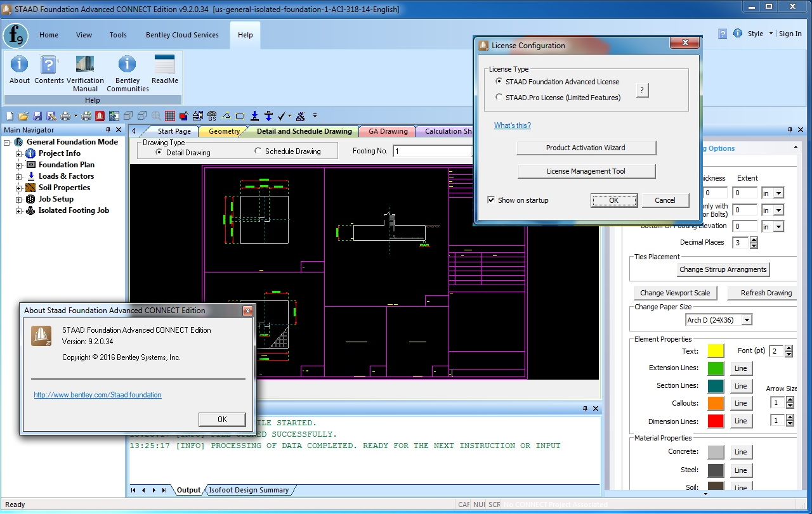This screenshot has width=812, height=514.
Task: Expand the Isolated Footing Job node
Action: (19, 210)
